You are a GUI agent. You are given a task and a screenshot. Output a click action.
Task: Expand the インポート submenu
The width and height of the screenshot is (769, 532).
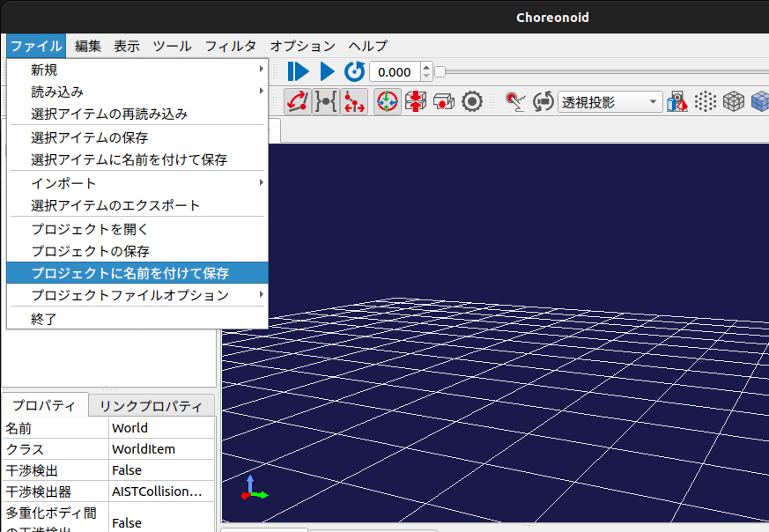[137, 183]
